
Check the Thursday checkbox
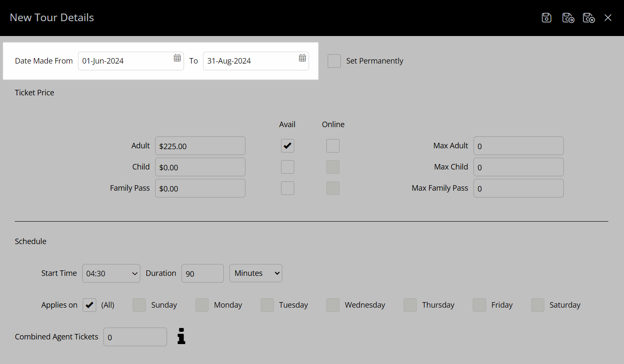(x=410, y=305)
